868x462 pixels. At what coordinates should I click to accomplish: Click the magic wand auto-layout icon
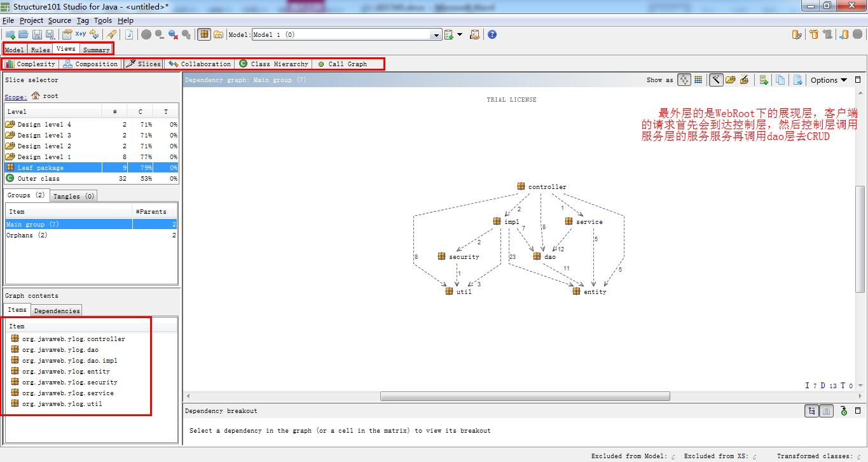click(x=716, y=80)
